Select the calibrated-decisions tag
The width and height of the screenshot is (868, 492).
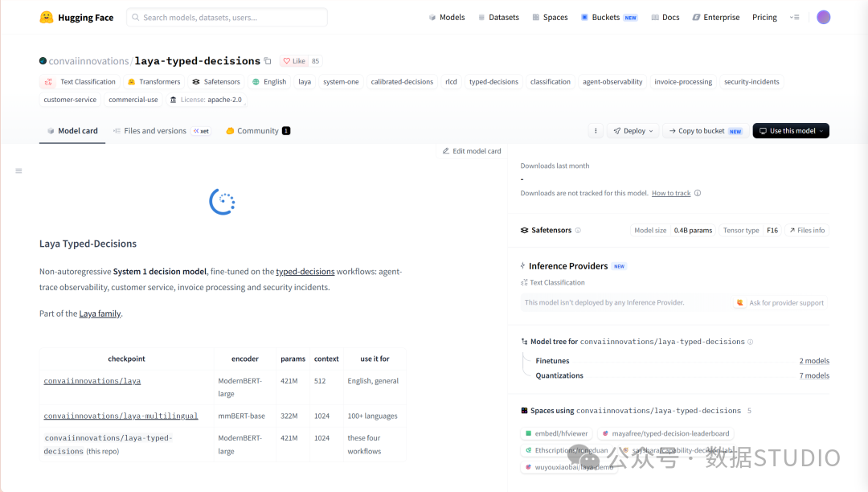402,82
